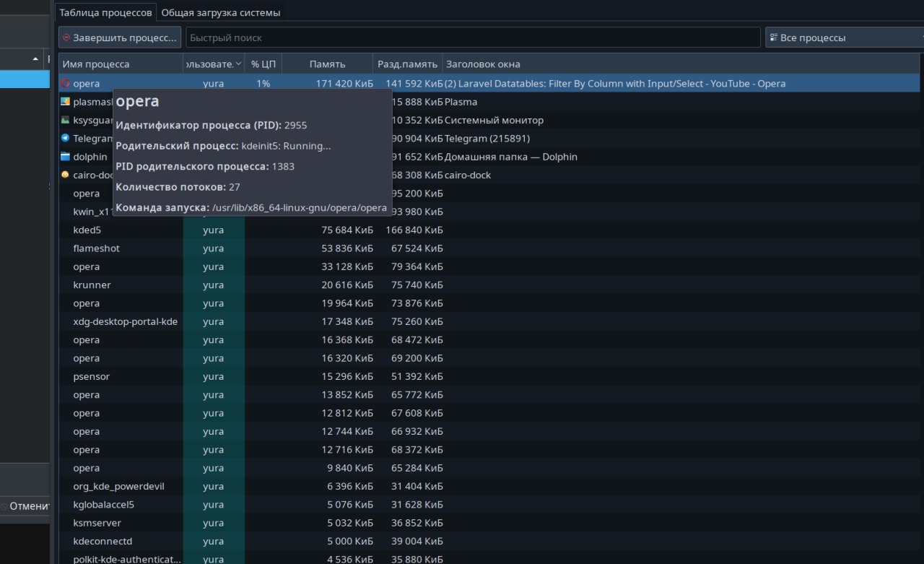Screen dimensions: 924x564
Task: Select the Telegram (215891) window title
Action: click(x=487, y=139)
